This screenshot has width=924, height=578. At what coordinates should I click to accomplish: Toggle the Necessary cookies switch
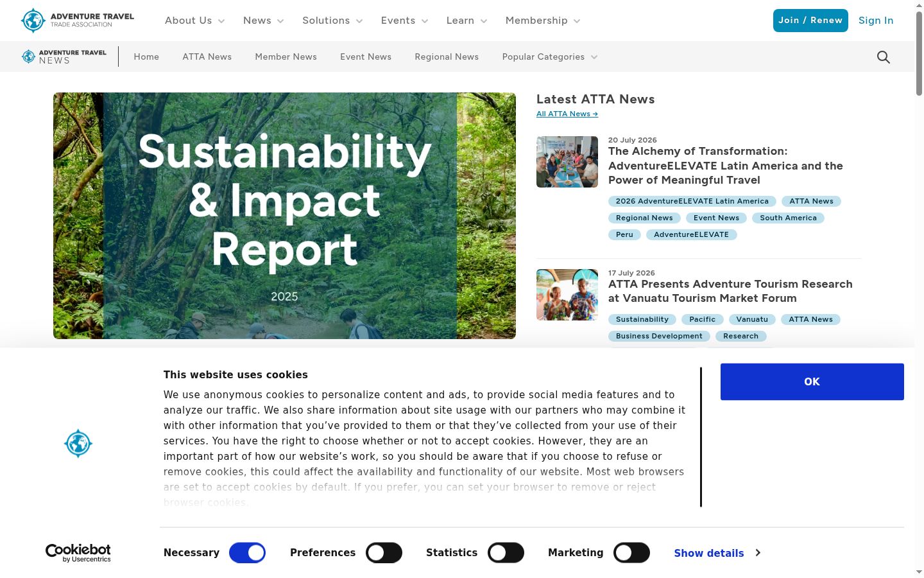pos(247,552)
